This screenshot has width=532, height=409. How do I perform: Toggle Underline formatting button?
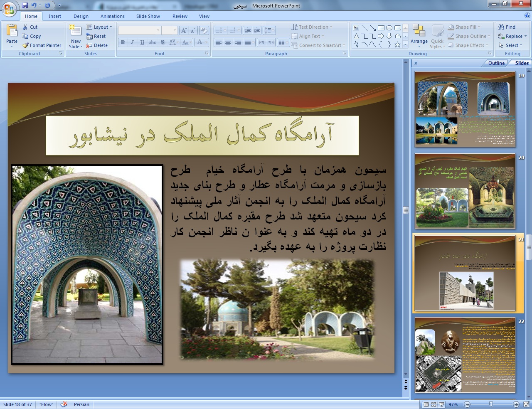pos(142,42)
